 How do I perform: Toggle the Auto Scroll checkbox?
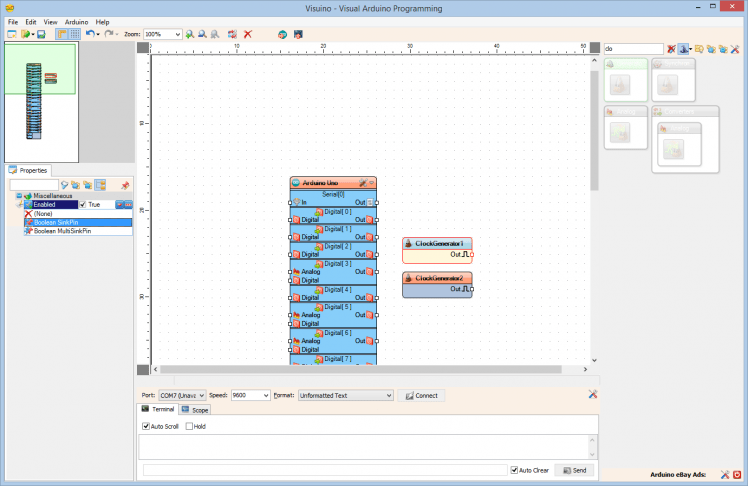pos(146,426)
